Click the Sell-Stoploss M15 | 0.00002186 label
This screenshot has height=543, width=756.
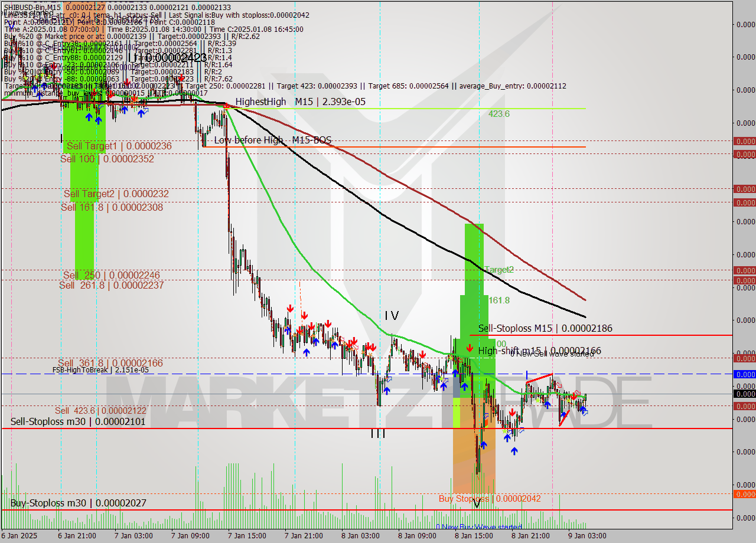[x=545, y=328]
